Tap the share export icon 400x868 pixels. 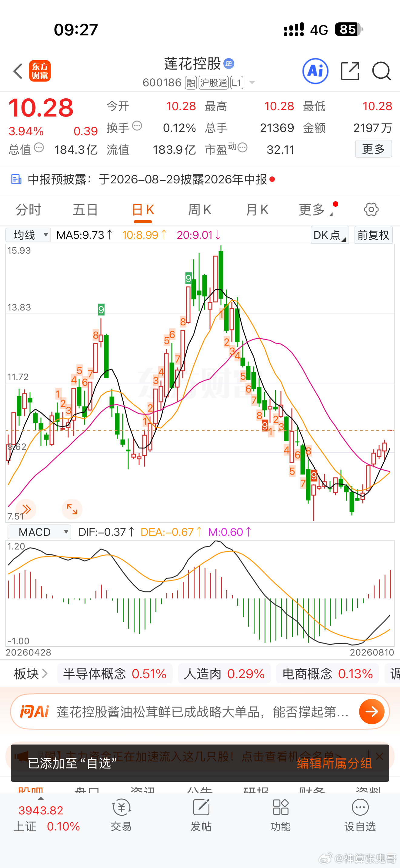click(350, 71)
